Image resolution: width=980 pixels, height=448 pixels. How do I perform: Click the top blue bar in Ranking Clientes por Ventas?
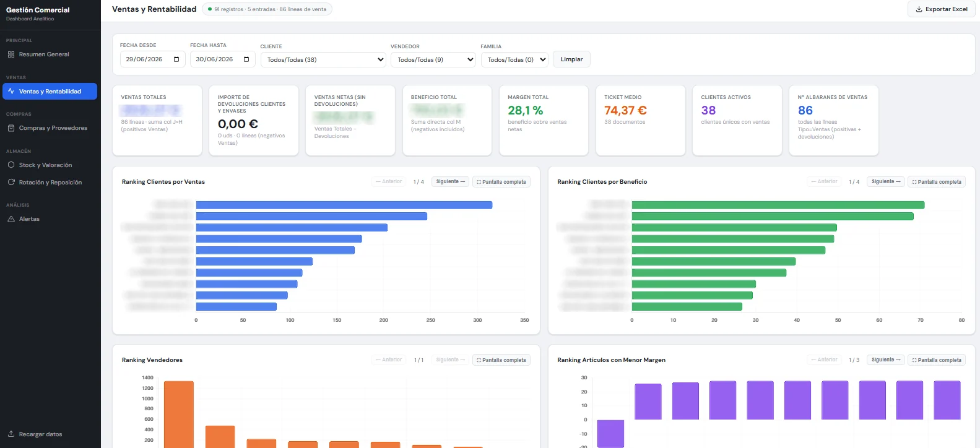click(x=344, y=205)
